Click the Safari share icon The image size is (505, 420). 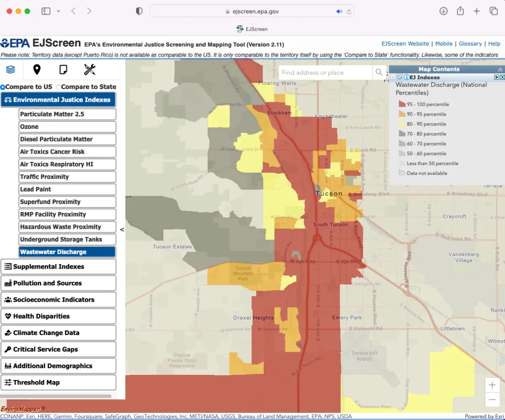[460, 11]
